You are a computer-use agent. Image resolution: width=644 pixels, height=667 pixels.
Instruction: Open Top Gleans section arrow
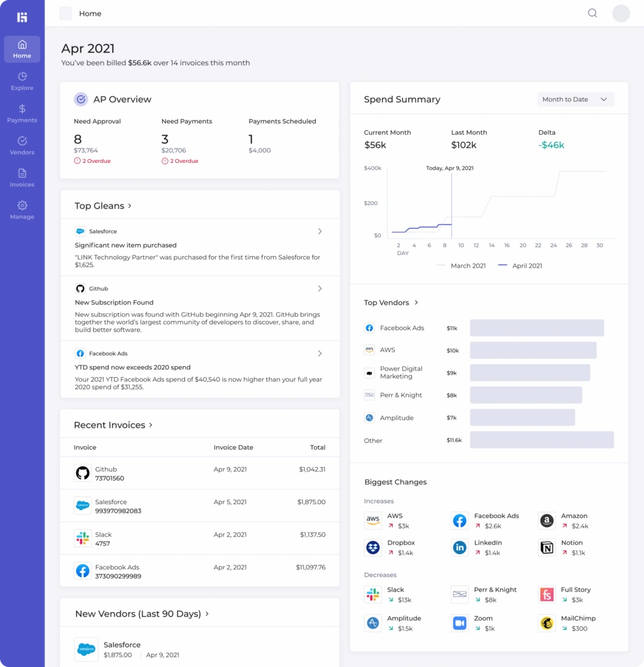130,206
